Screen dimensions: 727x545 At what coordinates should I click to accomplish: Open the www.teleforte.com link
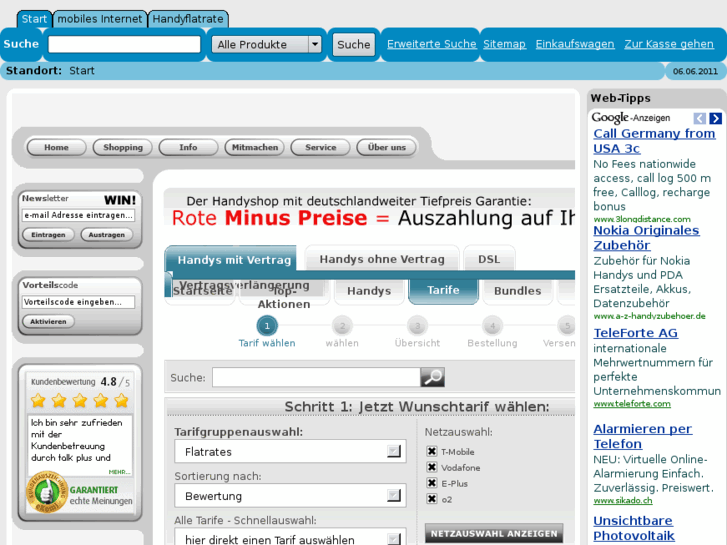tap(632, 404)
